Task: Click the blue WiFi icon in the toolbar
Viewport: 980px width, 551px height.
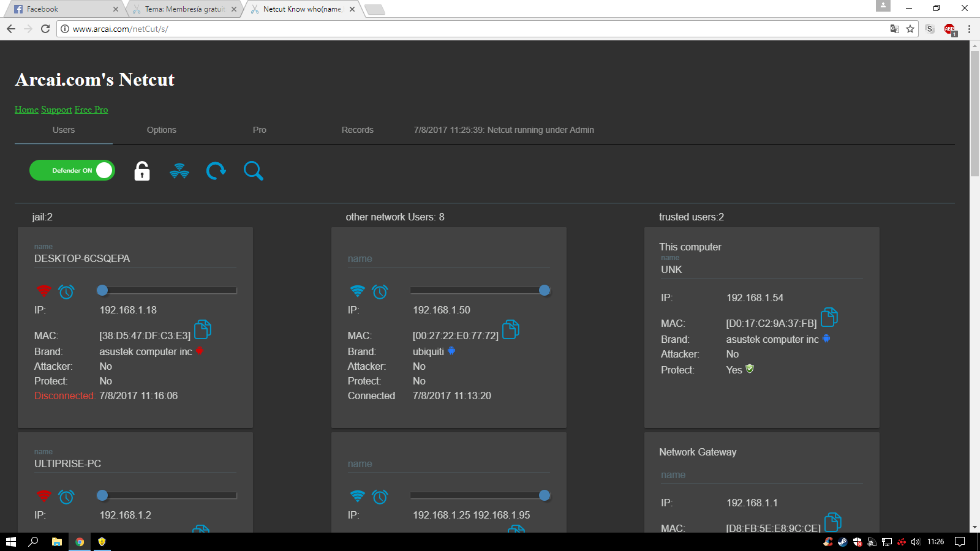Action: pos(179,171)
